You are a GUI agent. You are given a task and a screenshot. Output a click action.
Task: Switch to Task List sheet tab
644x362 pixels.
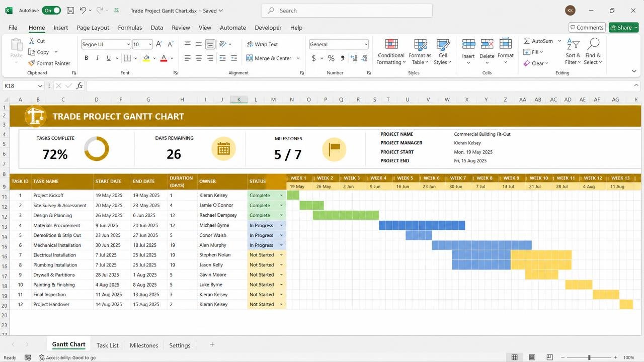pyautogui.click(x=107, y=345)
